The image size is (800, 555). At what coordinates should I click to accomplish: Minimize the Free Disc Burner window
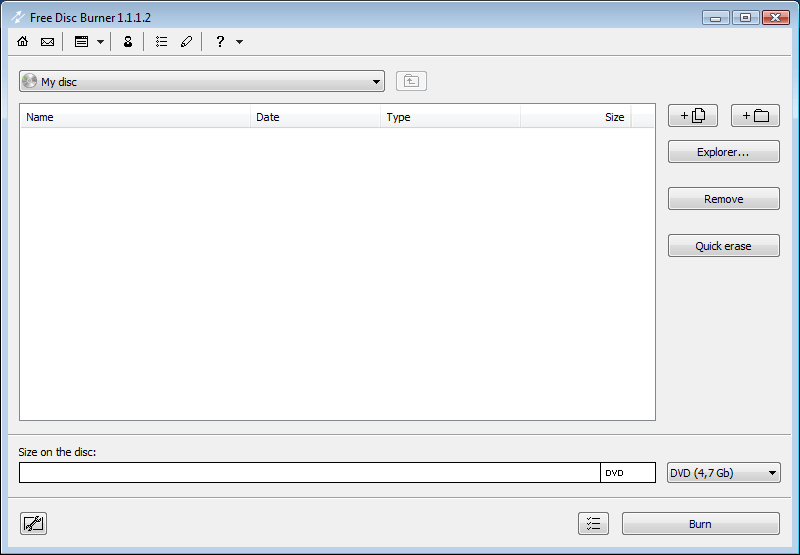pyautogui.click(x=716, y=18)
